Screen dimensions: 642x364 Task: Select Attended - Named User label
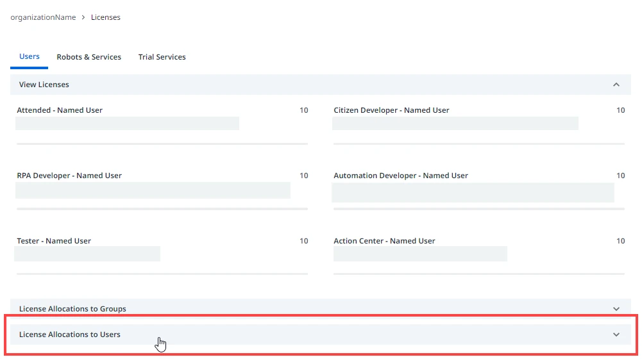coord(60,110)
